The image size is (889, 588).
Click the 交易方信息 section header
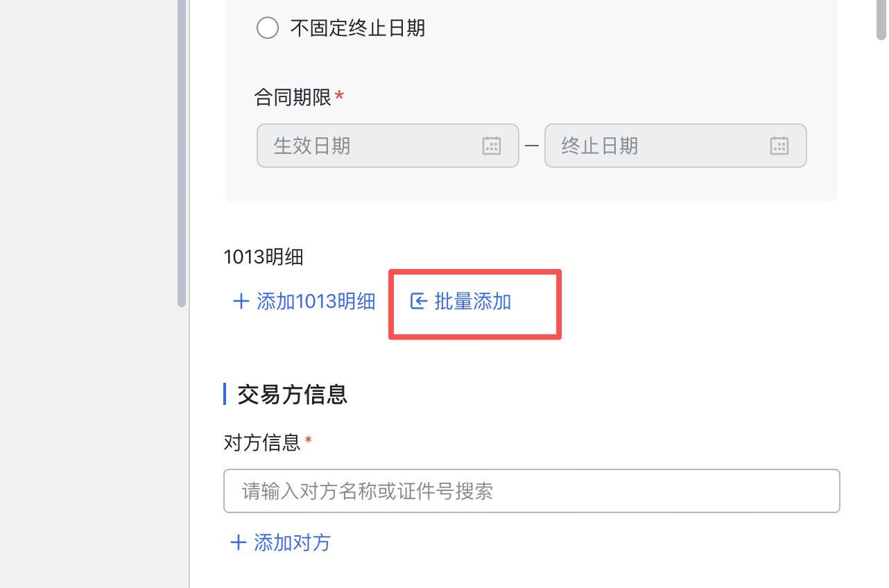click(x=292, y=394)
